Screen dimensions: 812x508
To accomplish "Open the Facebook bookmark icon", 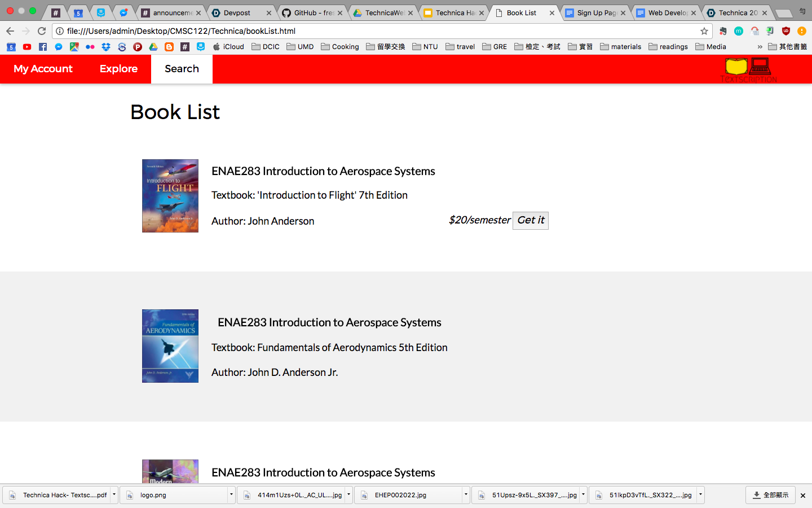I will coord(43,47).
